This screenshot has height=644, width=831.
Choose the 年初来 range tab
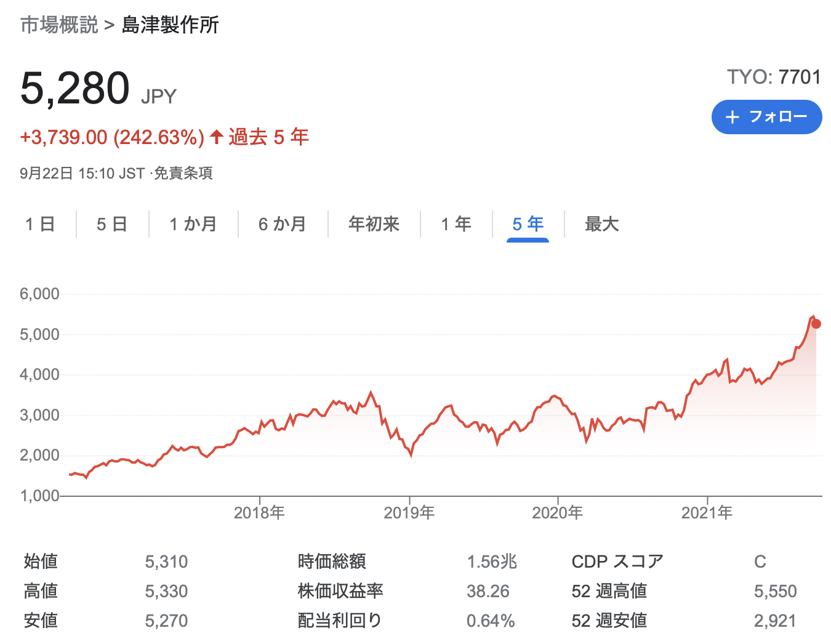(374, 224)
